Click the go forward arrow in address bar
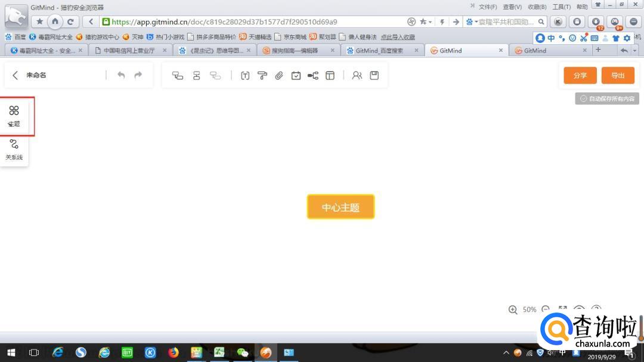The height and width of the screenshot is (362, 644). point(456,22)
